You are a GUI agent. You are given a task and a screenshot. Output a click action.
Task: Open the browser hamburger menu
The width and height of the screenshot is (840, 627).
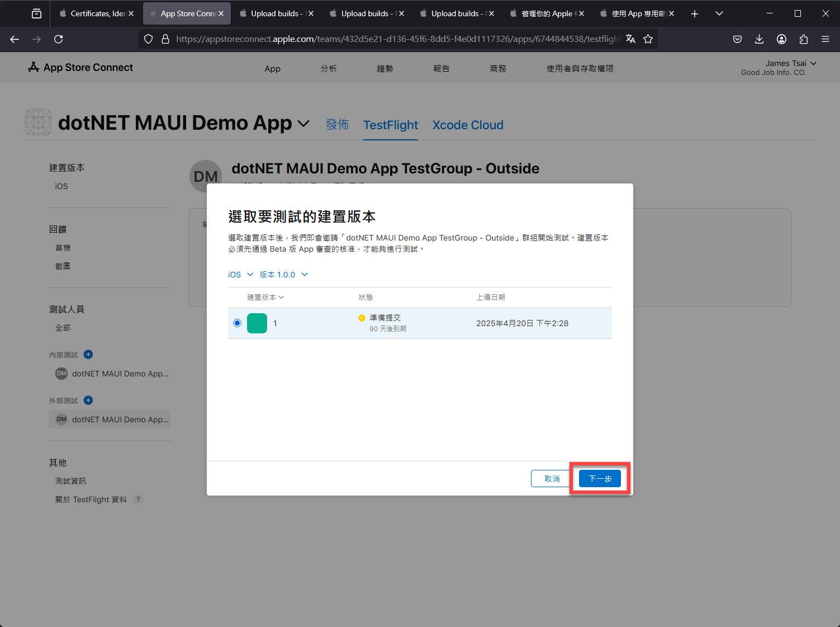825,39
